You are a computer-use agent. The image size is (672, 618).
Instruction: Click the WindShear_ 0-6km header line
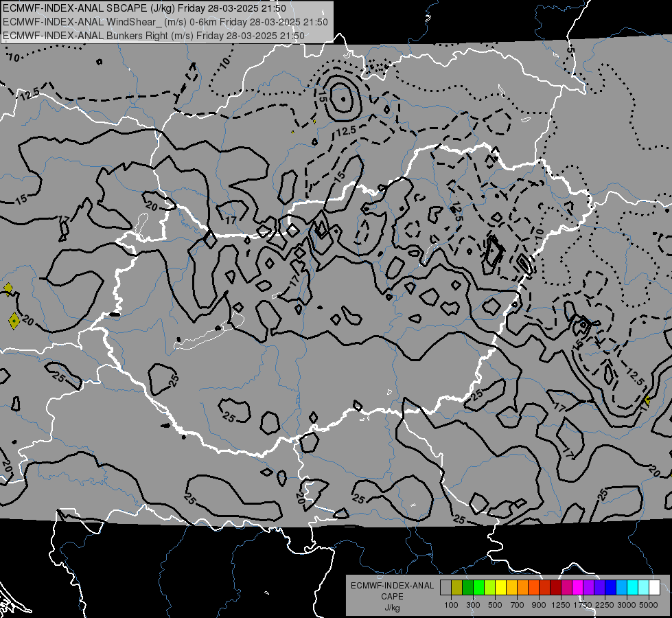(x=165, y=22)
